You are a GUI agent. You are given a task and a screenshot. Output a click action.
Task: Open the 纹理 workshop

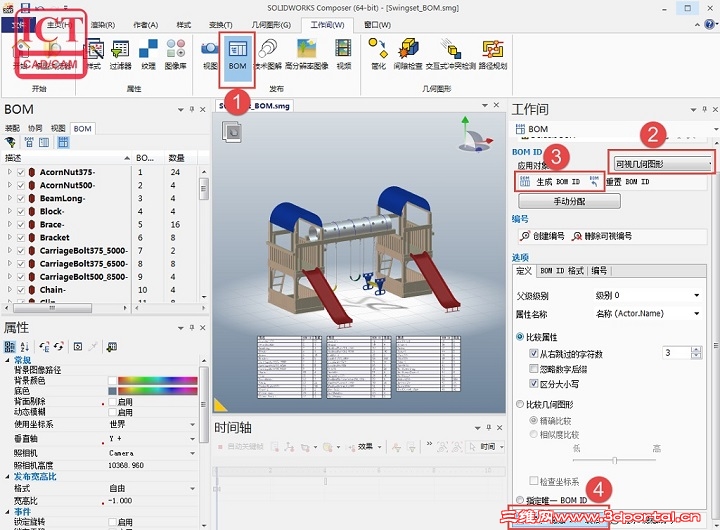(148, 55)
